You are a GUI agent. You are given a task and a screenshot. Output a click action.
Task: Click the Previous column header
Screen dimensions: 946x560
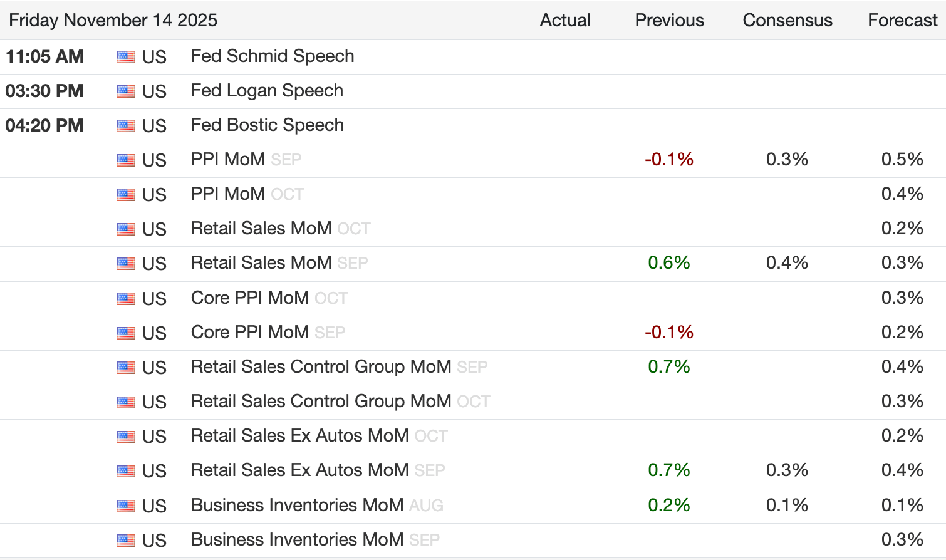point(669,21)
